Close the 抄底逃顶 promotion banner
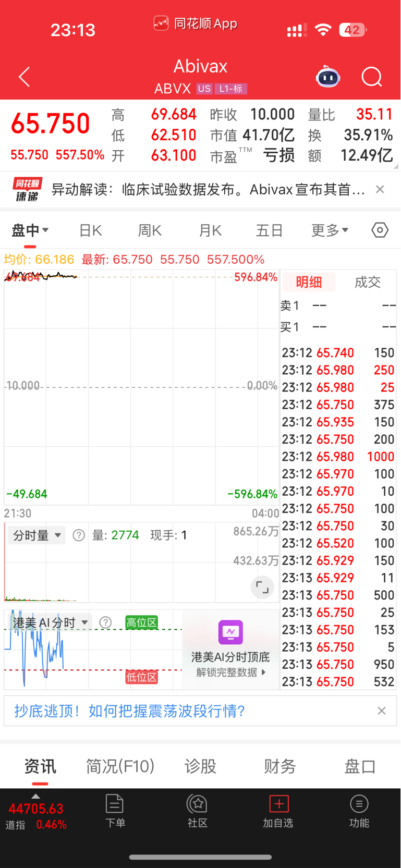 tap(382, 711)
